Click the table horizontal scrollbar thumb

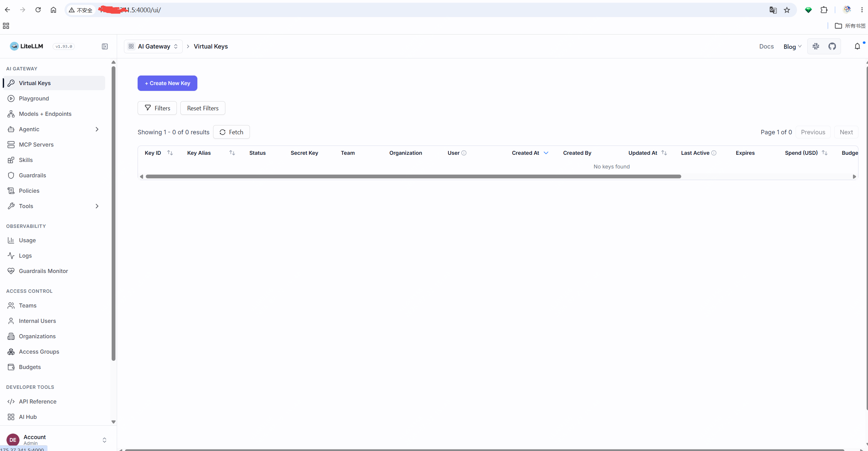click(413, 176)
